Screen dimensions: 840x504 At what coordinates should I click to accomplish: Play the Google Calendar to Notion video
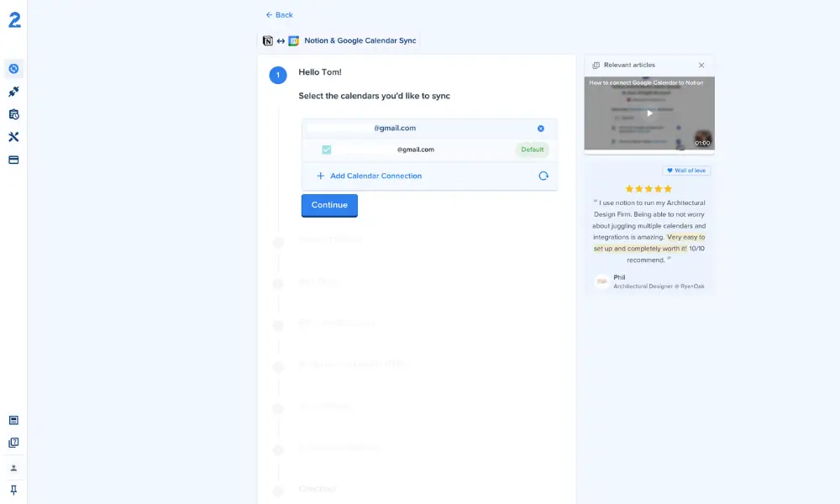(x=649, y=113)
